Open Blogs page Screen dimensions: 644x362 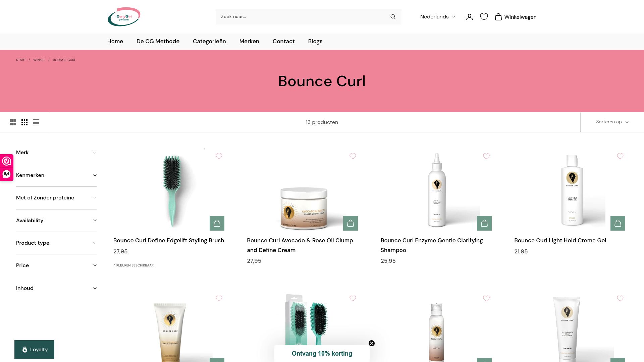click(315, 41)
